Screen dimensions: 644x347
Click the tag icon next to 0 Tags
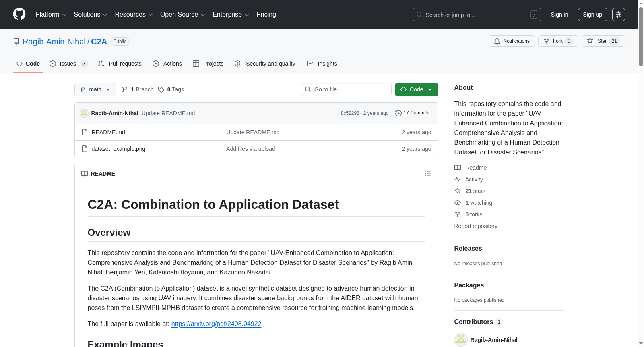click(161, 89)
